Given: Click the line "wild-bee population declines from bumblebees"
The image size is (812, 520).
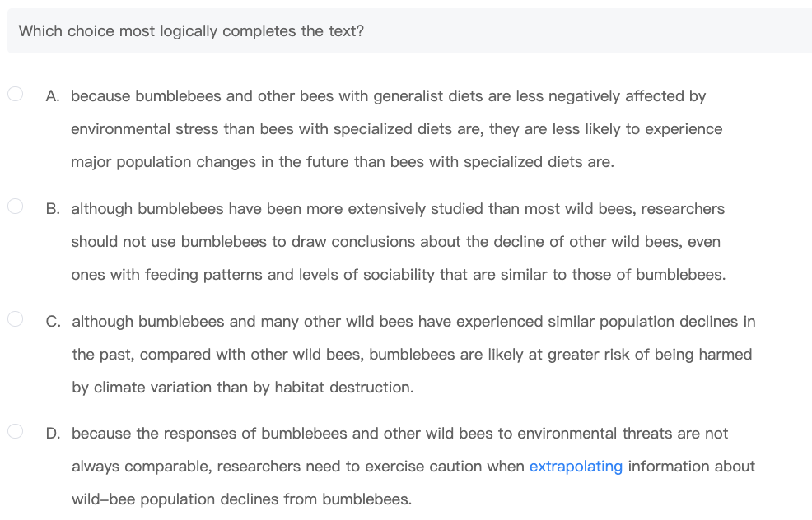Looking at the screenshot, I should (x=241, y=499).
